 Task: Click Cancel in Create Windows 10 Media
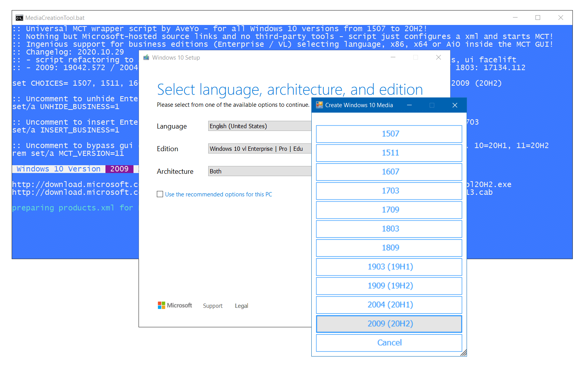click(389, 343)
